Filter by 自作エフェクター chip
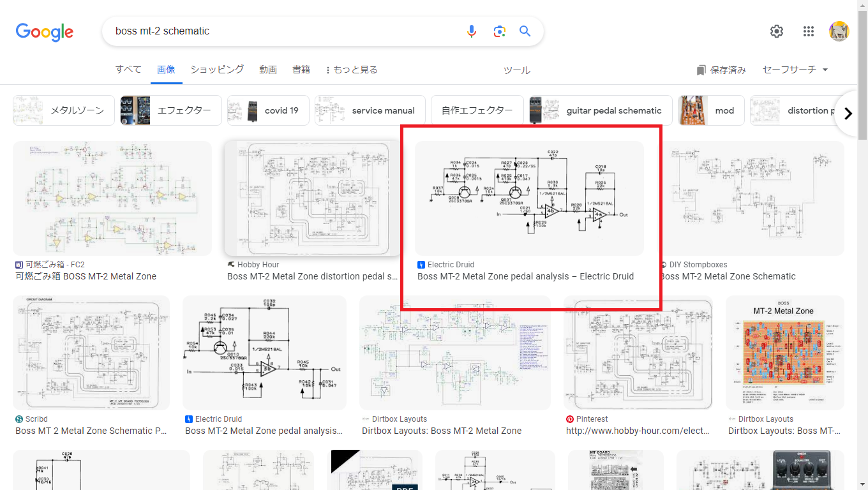This screenshot has height=490, width=868. click(x=477, y=110)
